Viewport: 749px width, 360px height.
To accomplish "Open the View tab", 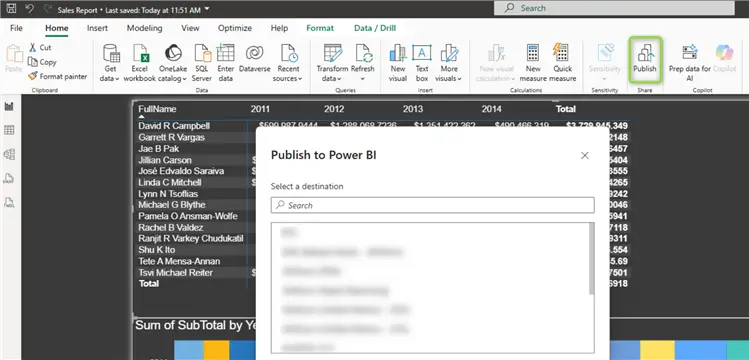I will tap(190, 28).
